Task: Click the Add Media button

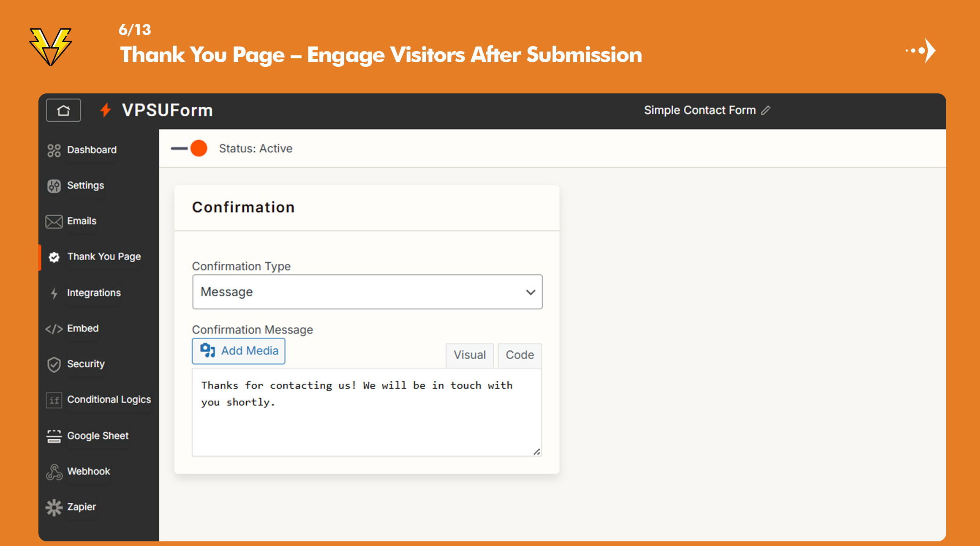Action: 238,351
